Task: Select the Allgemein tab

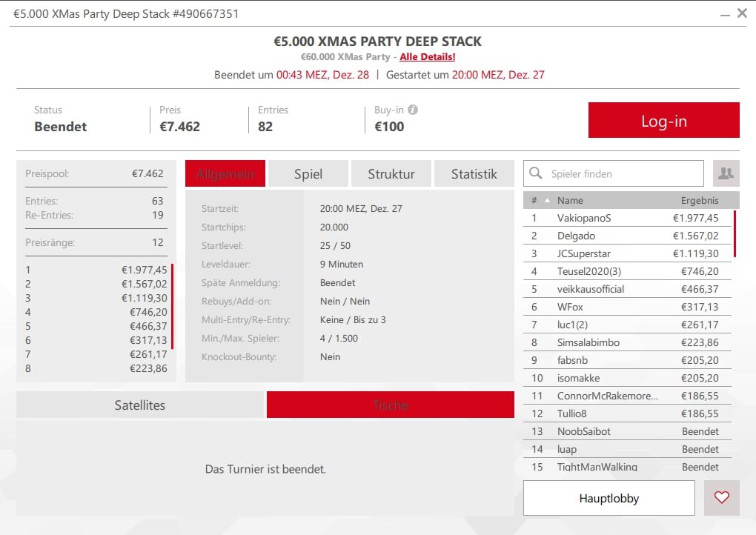Action: [225, 174]
